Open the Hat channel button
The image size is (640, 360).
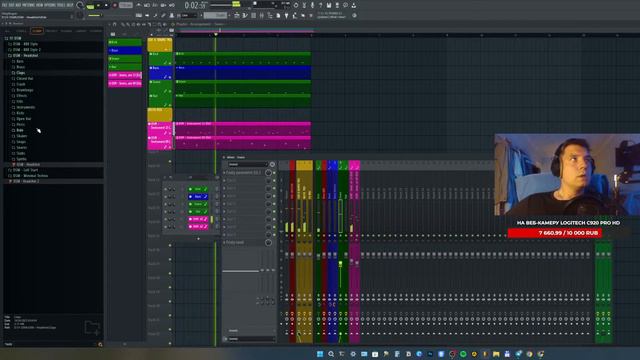(x=198, y=212)
